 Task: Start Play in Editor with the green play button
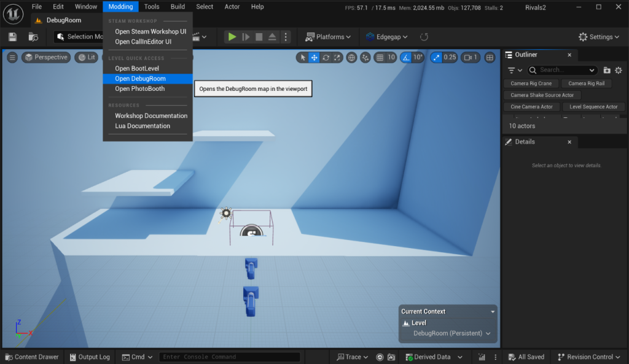pyautogui.click(x=232, y=37)
